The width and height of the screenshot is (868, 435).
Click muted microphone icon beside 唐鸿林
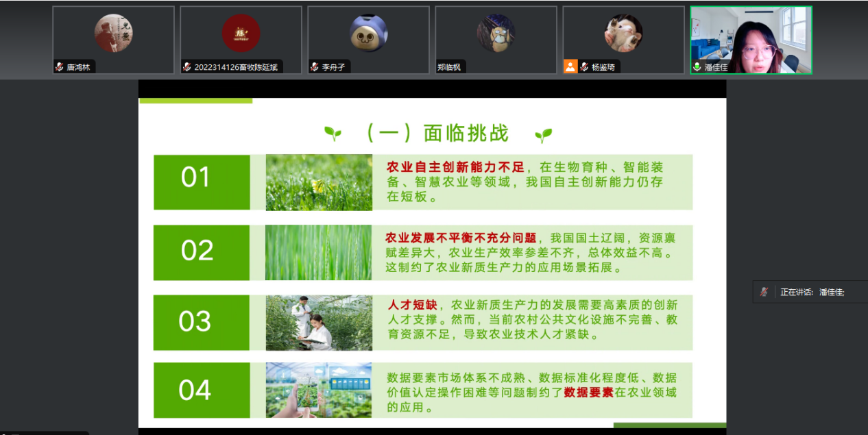(60, 67)
